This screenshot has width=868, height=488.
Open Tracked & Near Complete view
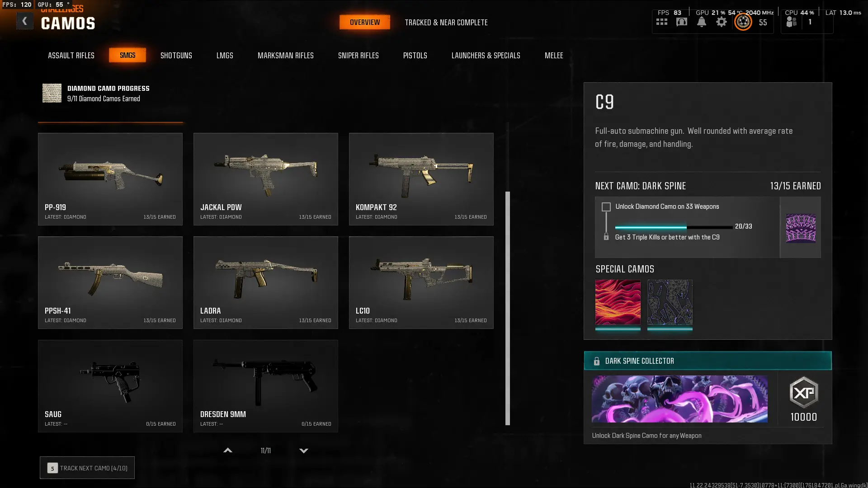pos(446,22)
